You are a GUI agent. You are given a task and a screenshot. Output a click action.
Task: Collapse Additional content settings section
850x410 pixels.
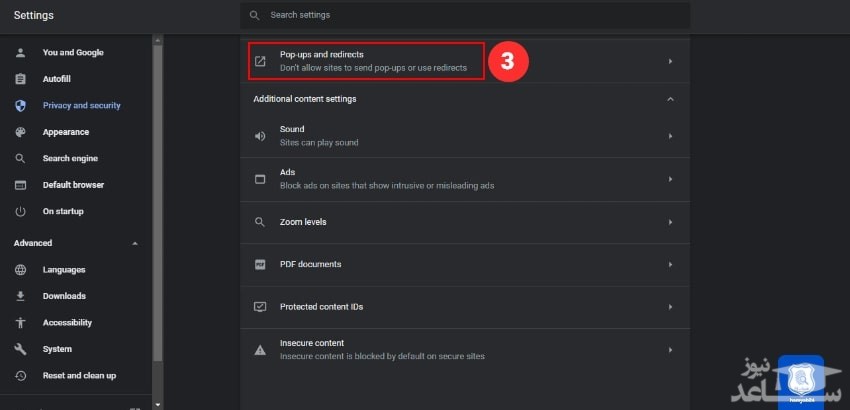tap(670, 99)
